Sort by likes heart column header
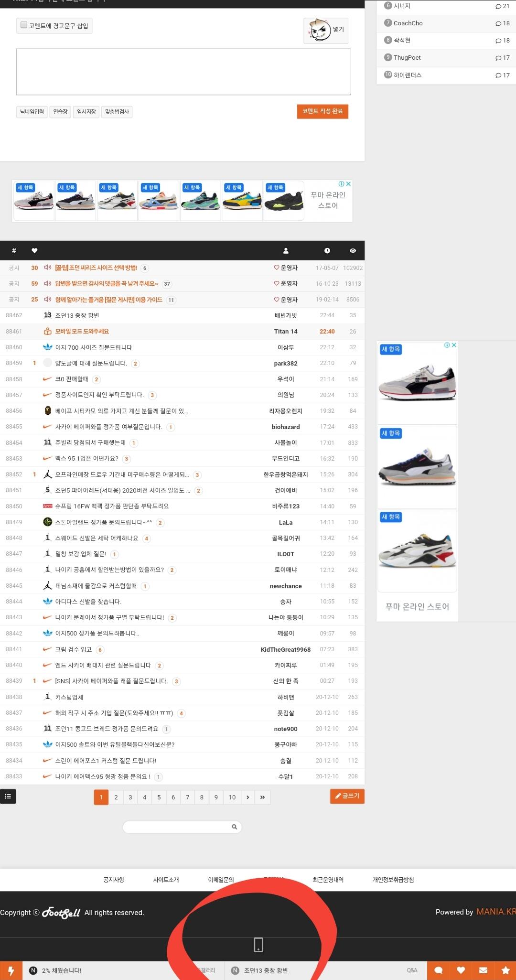 pyautogui.click(x=34, y=251)
